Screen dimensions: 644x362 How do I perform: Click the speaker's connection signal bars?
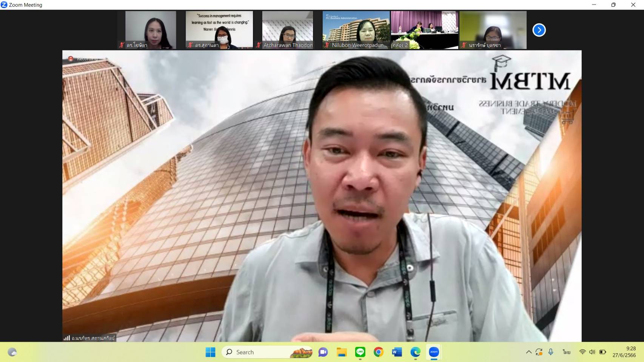[x=66, y=338]
